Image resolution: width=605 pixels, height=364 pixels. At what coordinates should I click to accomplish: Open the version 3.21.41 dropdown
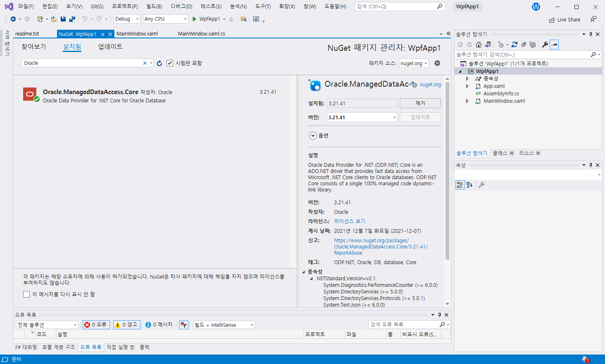[x=362, y=117]
